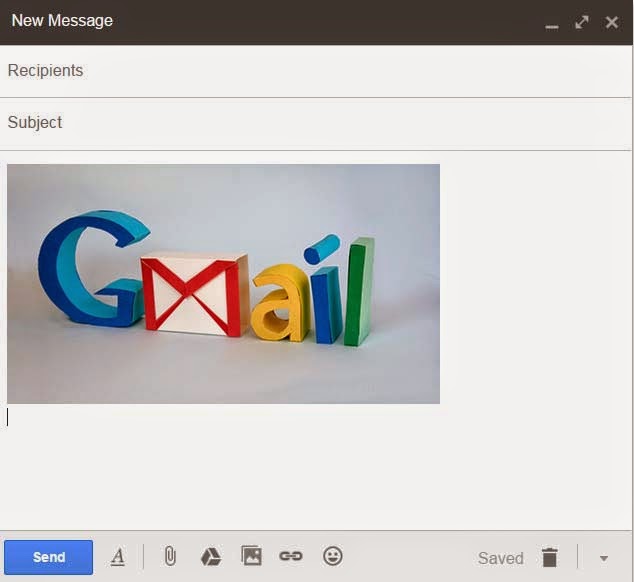Discard draft with the trash icon
The height and width of the screenshot is (582, 634).
point(549,558)
